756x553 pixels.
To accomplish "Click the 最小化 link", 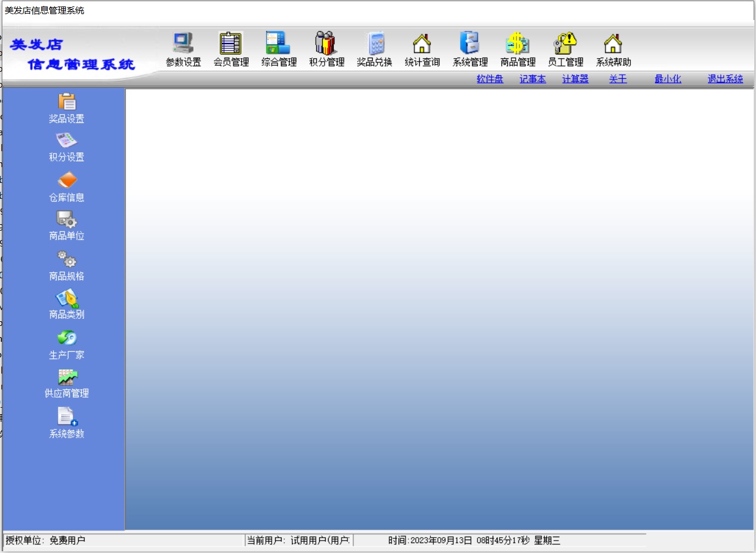I will [x=668, y=79].
